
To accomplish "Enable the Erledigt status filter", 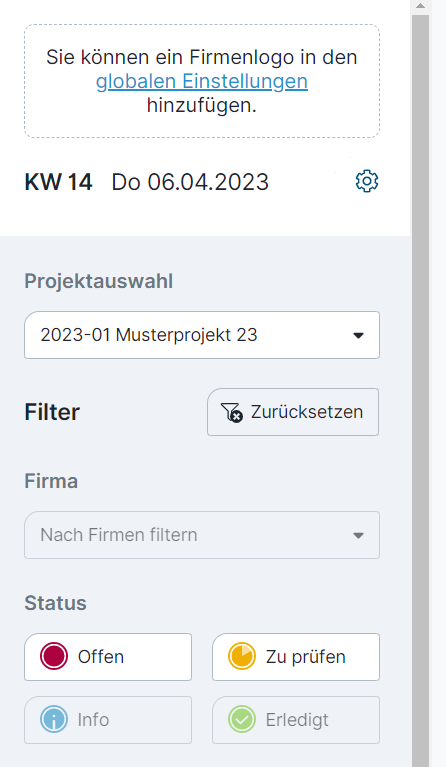I will click(296, 720).
